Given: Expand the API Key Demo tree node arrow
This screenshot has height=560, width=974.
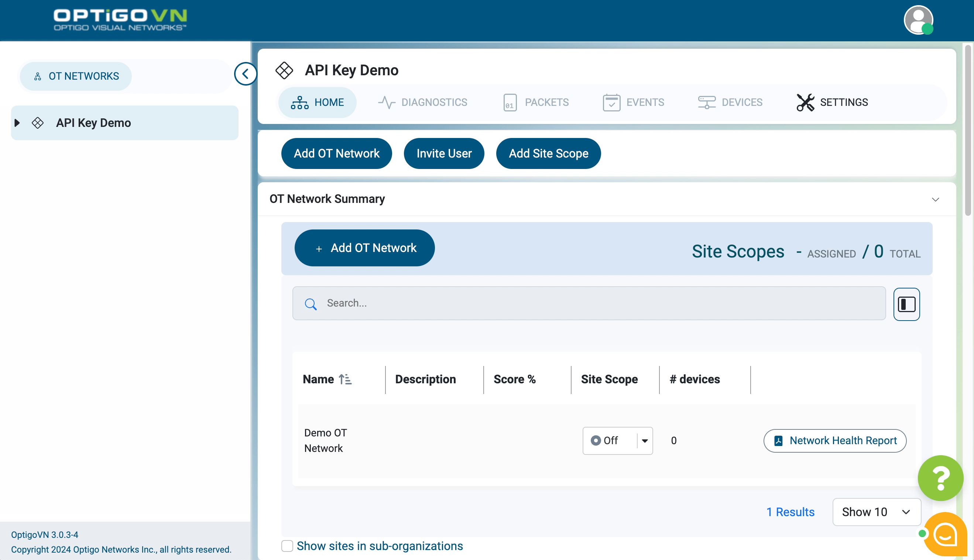Looking at the screenshot, I should (x=17, y=123).
